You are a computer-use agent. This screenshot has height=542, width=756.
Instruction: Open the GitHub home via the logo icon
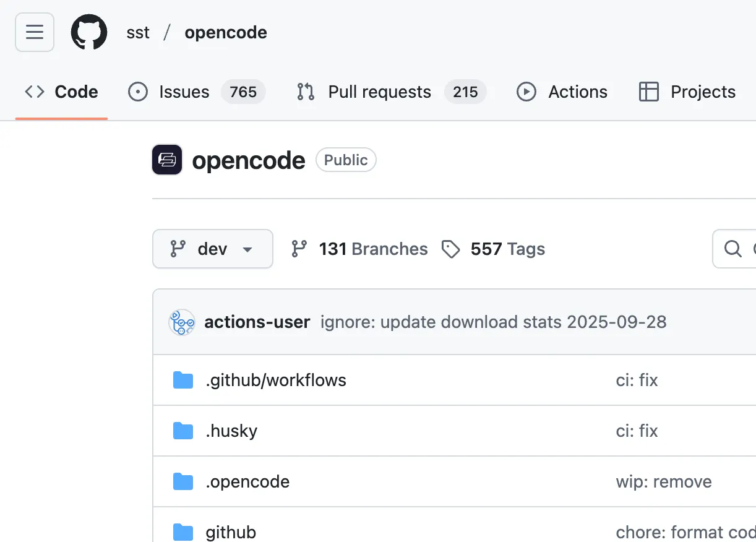pyautogui.click(x=88, y=32)
